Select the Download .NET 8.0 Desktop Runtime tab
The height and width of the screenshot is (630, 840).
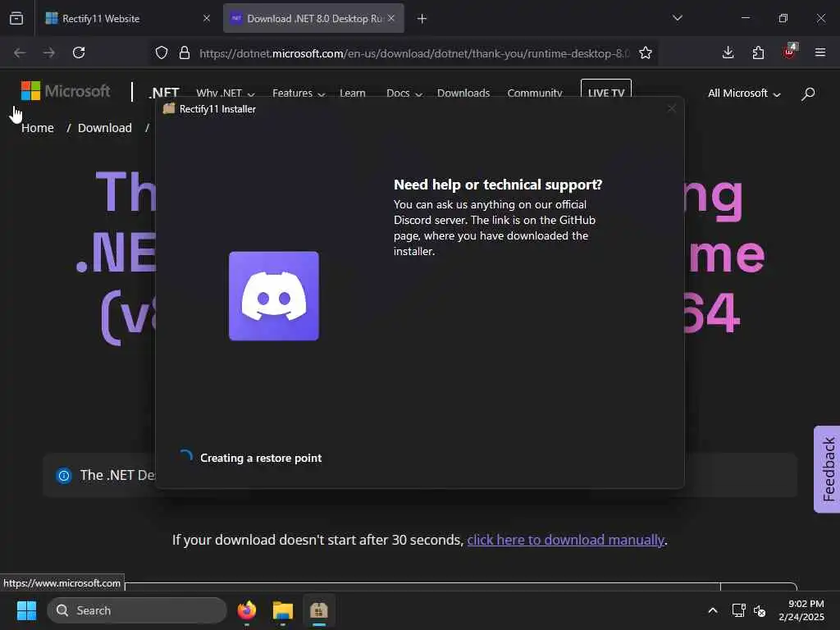pyautogui.click(x=313, y=19)
